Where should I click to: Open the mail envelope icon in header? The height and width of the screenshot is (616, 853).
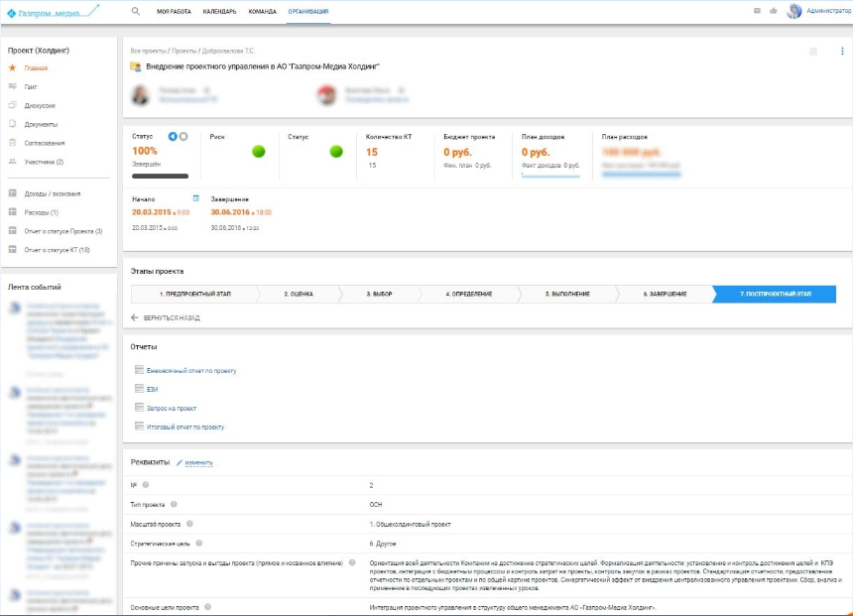pos(757,11)
